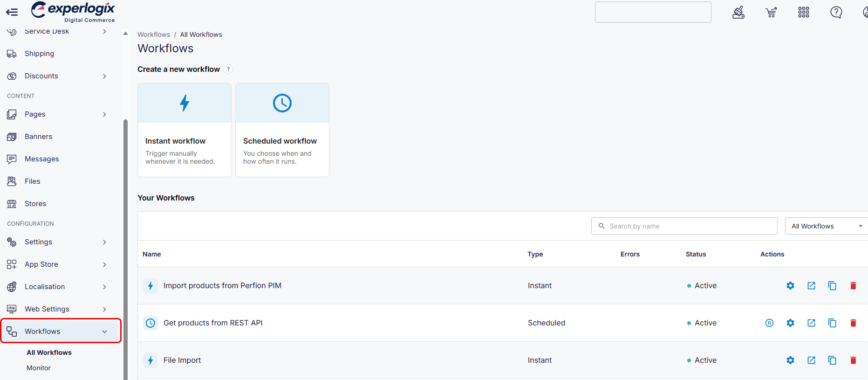Sort by Name column header
Screen dimensions: 868x380
pyautogui.click(x=152, y=254)
